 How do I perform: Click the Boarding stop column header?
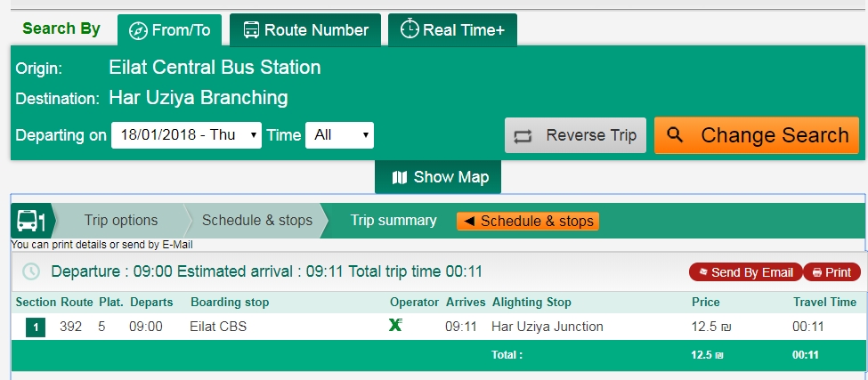click(230, 302)
